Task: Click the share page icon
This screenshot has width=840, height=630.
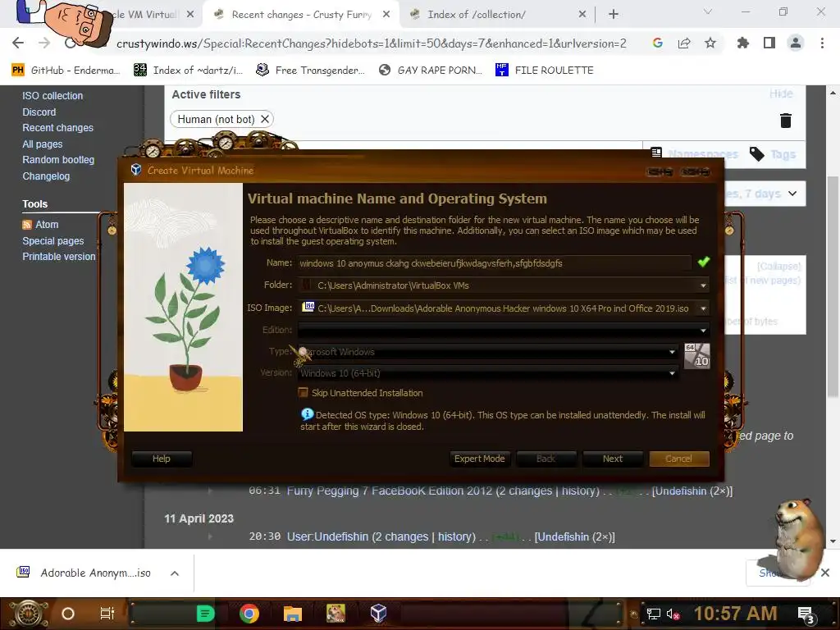Action: coord(683,43)
